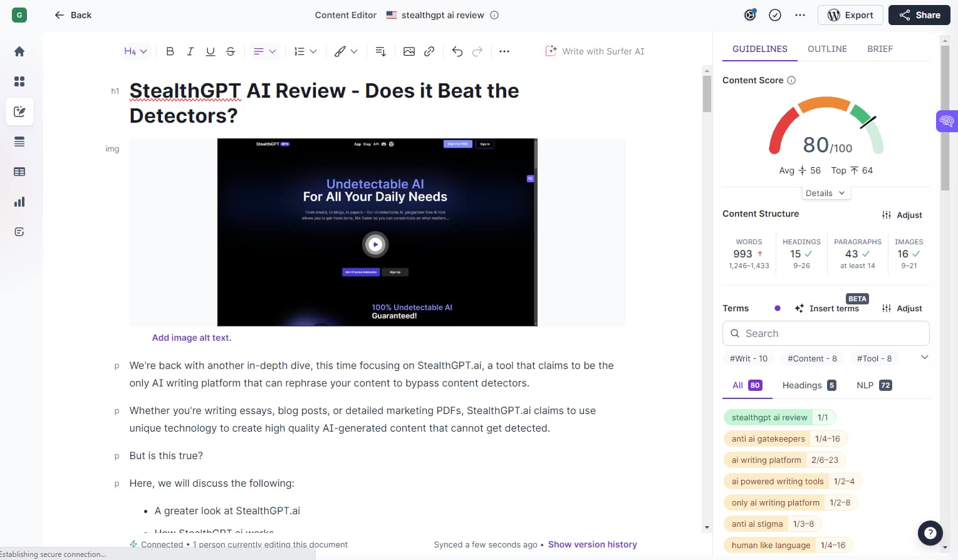This screenshot has height=560, width=958.
Task: Export the article to WordPress
Action: pos(850,14)
